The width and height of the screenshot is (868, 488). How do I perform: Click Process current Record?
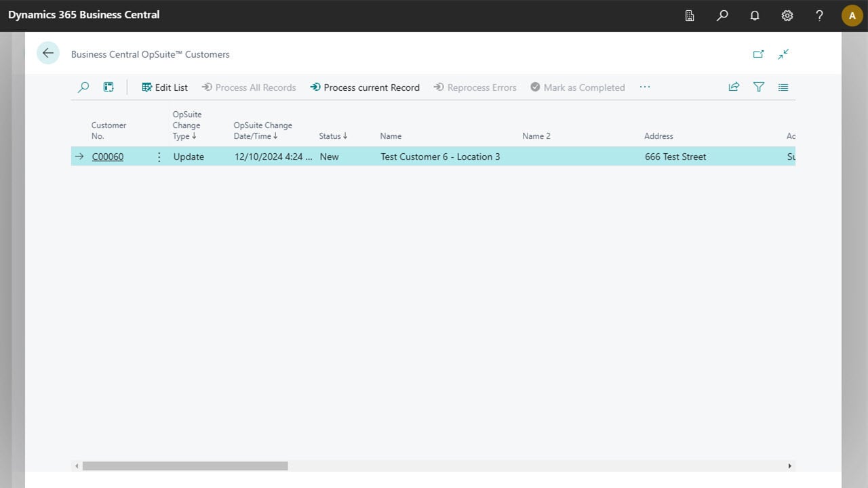coord(365,87)
